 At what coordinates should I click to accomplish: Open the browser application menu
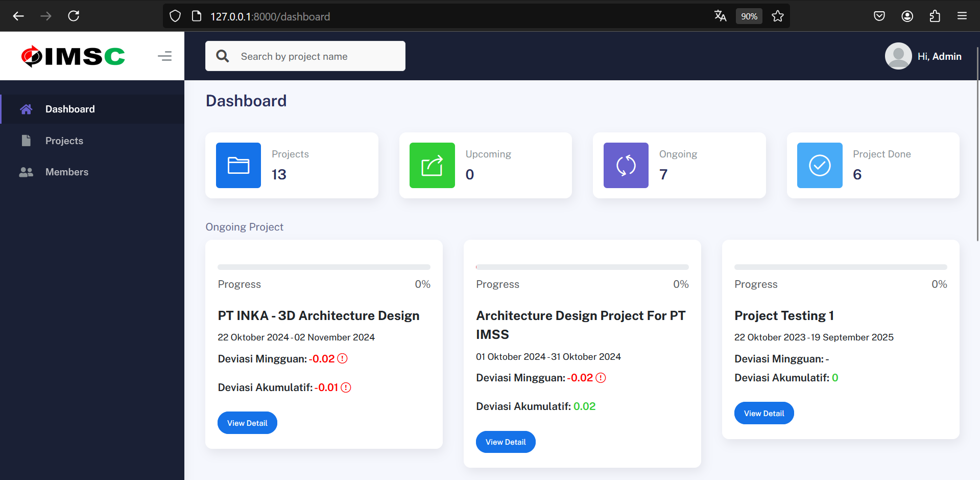pyautogui.click(x=962, y=16)
